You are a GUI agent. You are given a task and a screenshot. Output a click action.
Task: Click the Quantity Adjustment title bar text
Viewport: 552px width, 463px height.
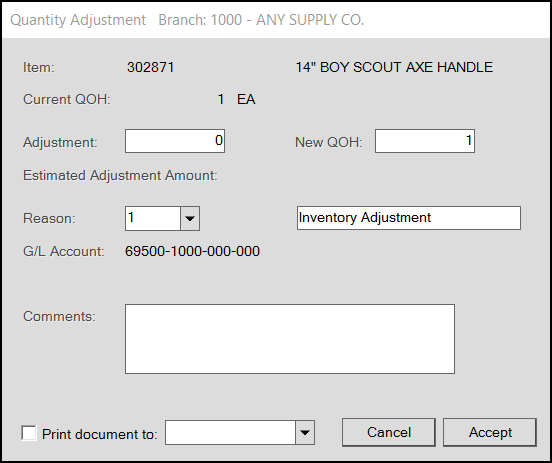78,20
